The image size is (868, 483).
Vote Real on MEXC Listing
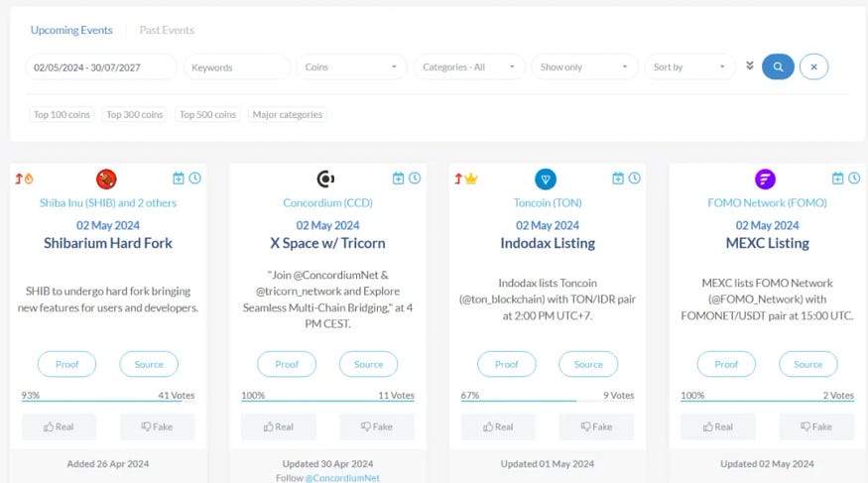pos(718,426)
